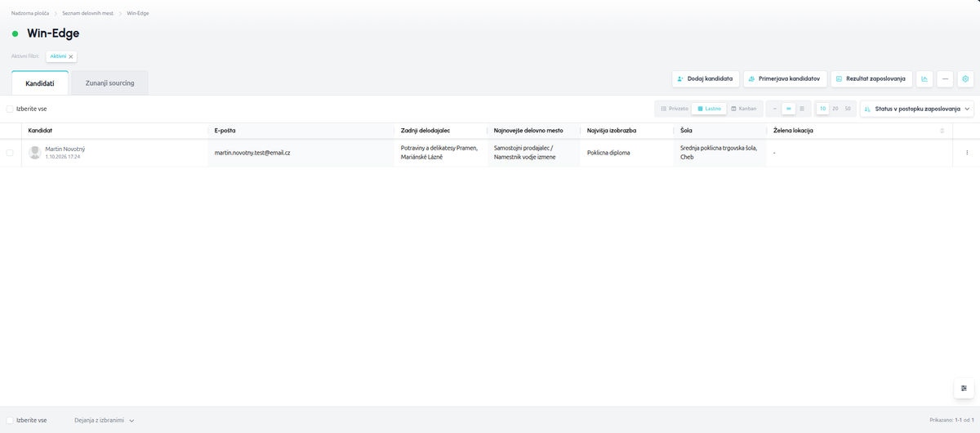Show 20 items per page
Screen dimensions: 980x433
835,109
